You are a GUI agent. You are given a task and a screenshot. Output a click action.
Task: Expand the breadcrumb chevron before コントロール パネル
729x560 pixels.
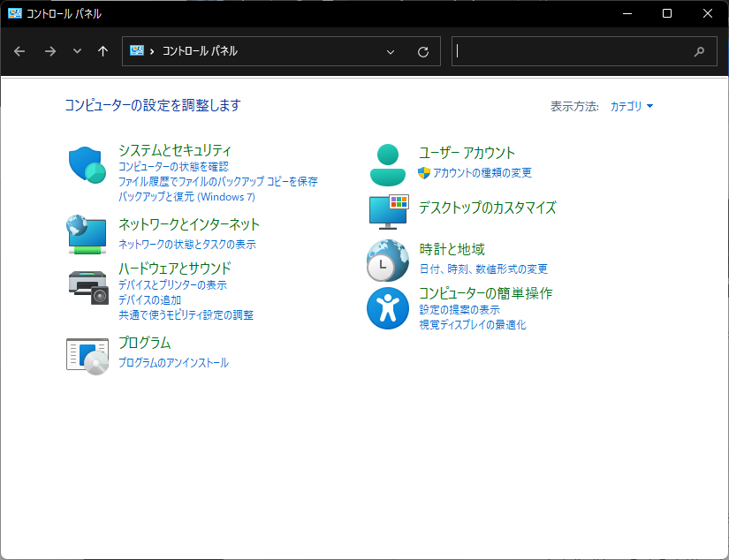pyautogui.click(x=152, y=51)
